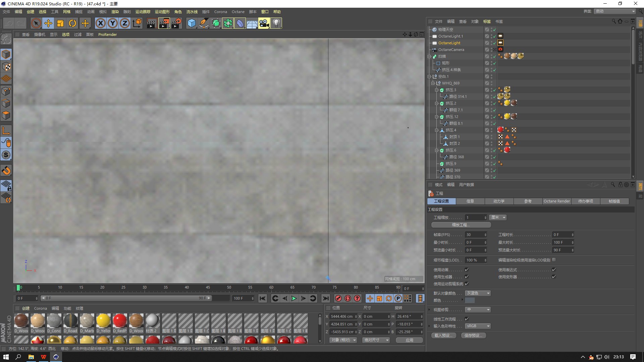Open the Cube primitive object icon
The width and height of the screenshot is (644, 362).
(192, 23)
